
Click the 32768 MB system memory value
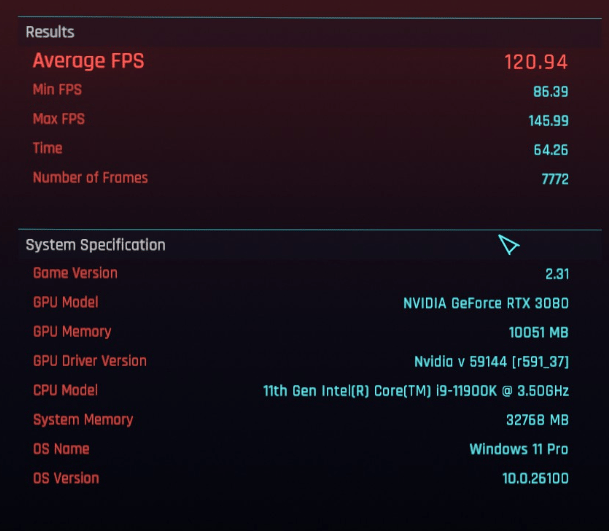coord(538,420)
